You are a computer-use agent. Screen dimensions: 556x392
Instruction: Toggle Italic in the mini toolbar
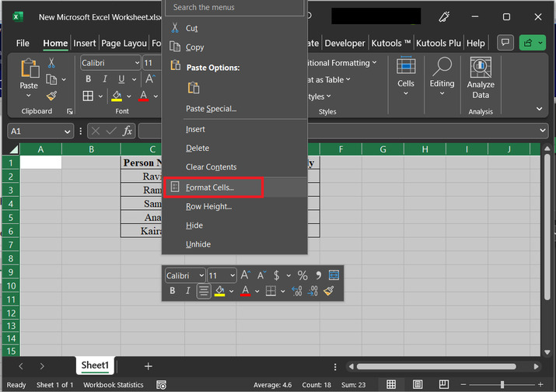(x=187, y=291)
